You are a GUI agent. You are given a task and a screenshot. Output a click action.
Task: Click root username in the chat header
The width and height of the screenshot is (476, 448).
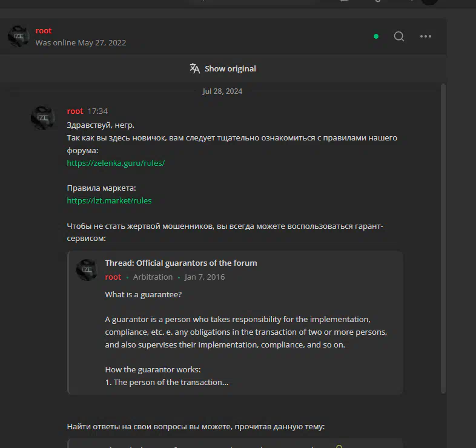(44, 31)
